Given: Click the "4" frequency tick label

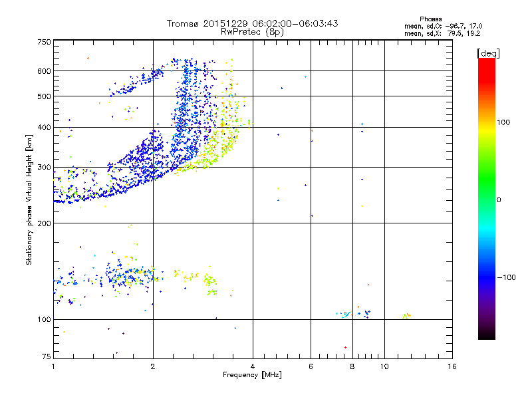Looking at the screenshot, I should click(253, 366).
